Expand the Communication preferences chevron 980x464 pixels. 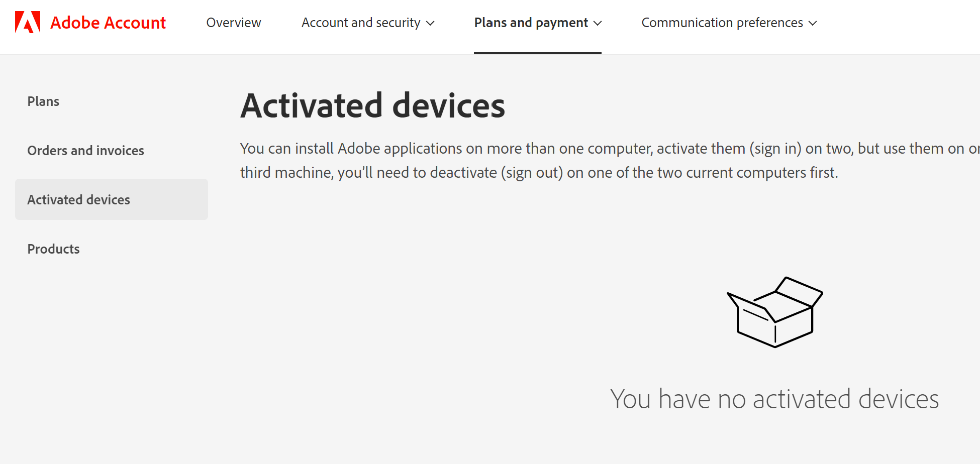pos(813,23)
